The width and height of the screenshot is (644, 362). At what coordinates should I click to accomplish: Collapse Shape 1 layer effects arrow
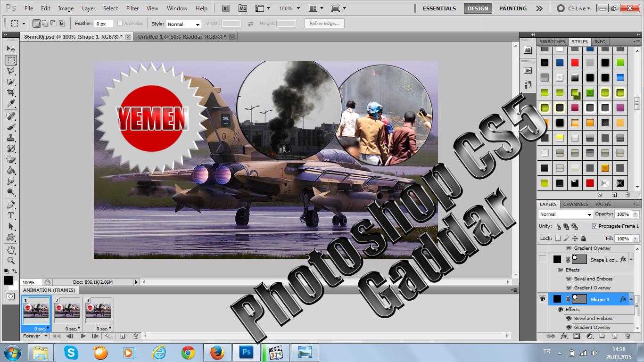pyautogui.click(x=631, y=299)
